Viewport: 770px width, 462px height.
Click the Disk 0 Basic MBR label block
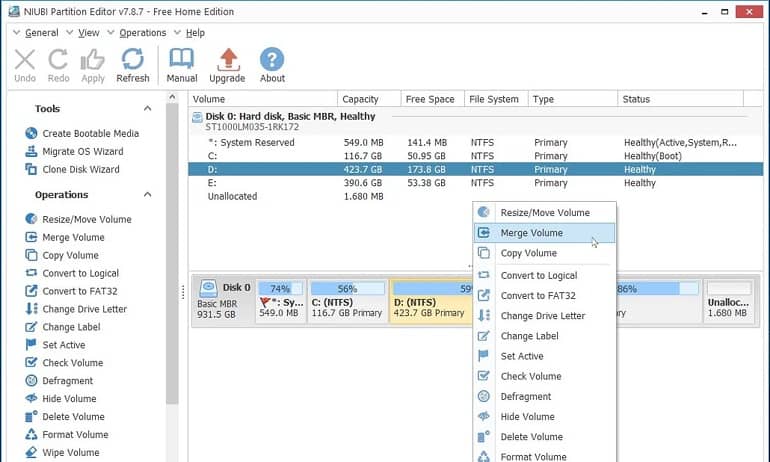224,301
